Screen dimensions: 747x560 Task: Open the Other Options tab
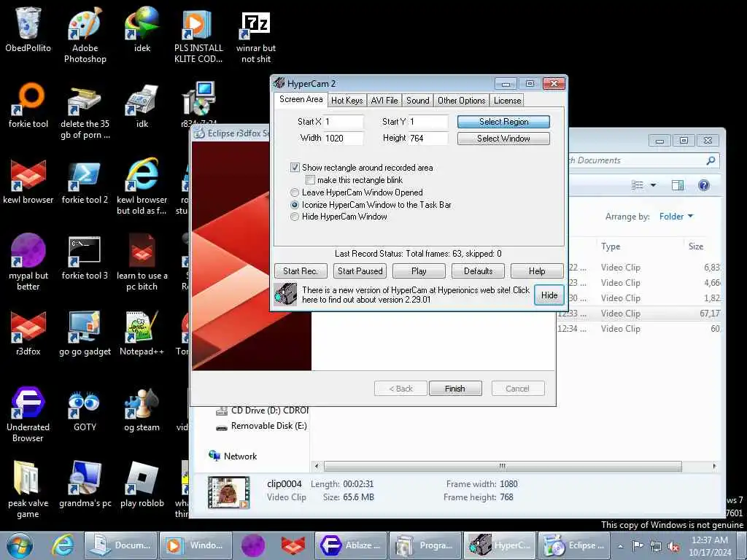pos(461,101)
